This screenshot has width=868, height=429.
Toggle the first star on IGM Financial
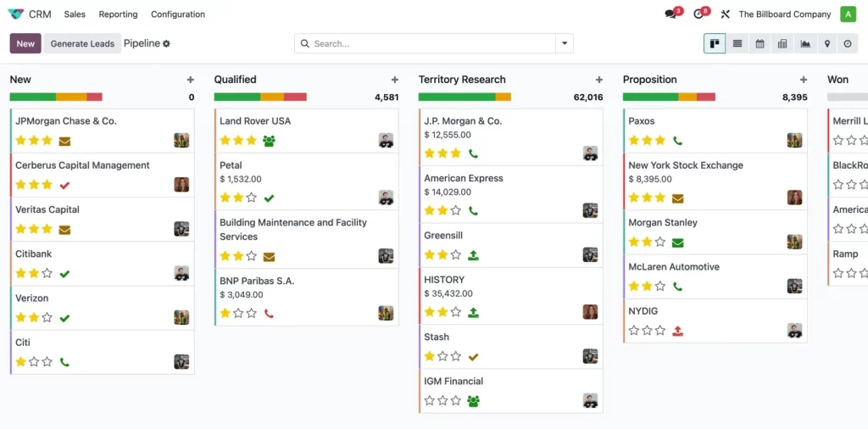430,400
